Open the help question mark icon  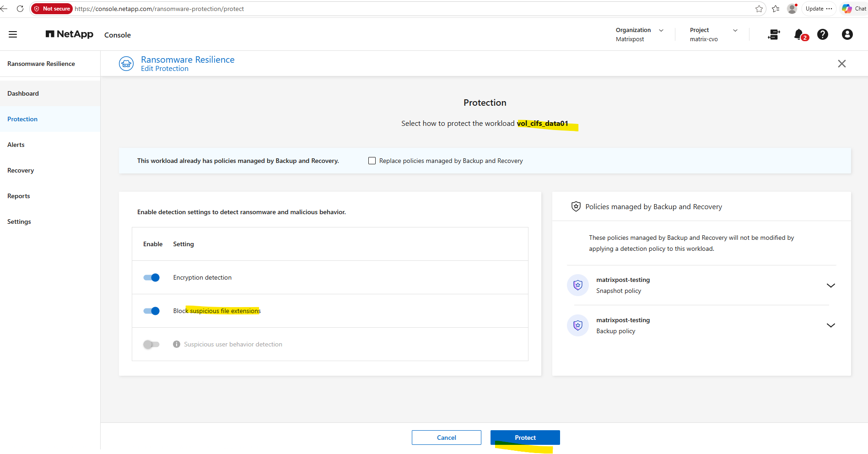click(x=823, y=34)
